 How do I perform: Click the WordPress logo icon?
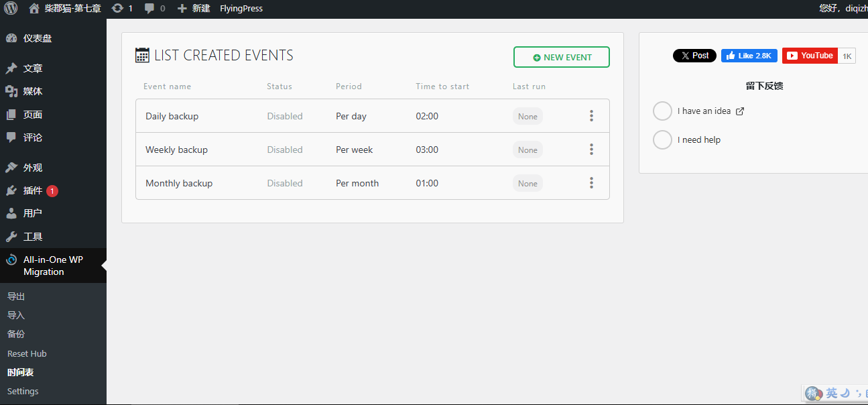click(x=11, y=9)
